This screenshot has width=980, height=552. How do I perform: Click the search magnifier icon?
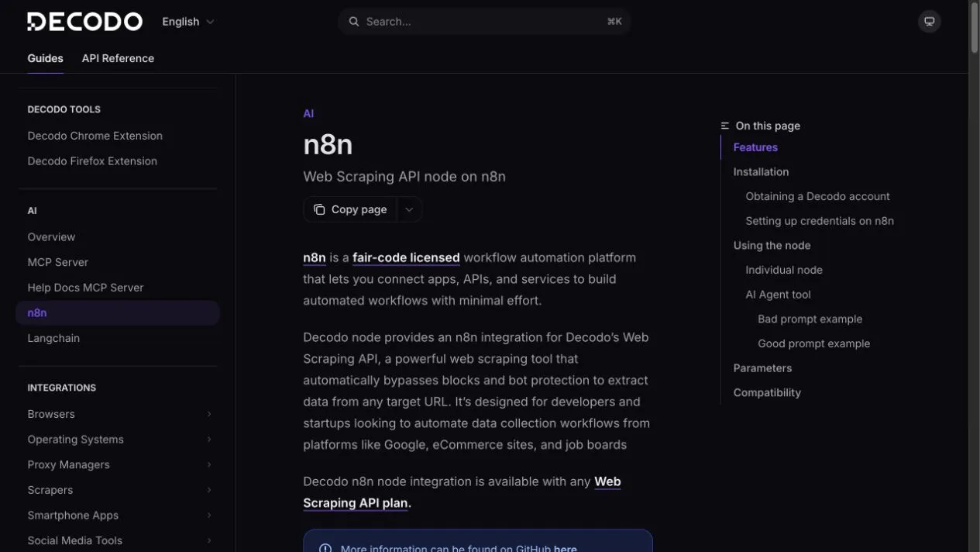tap(354, 22)
